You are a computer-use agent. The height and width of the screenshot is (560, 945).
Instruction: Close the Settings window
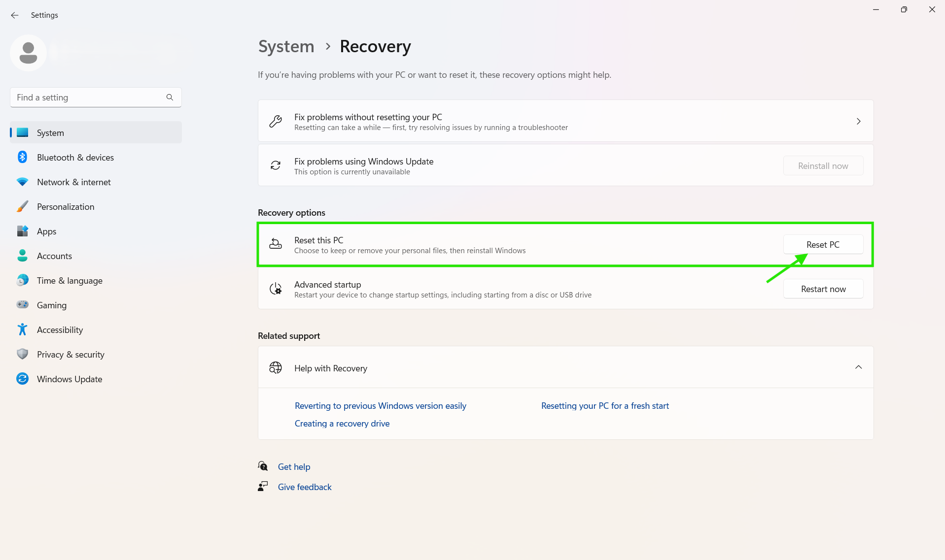point(932,9)
